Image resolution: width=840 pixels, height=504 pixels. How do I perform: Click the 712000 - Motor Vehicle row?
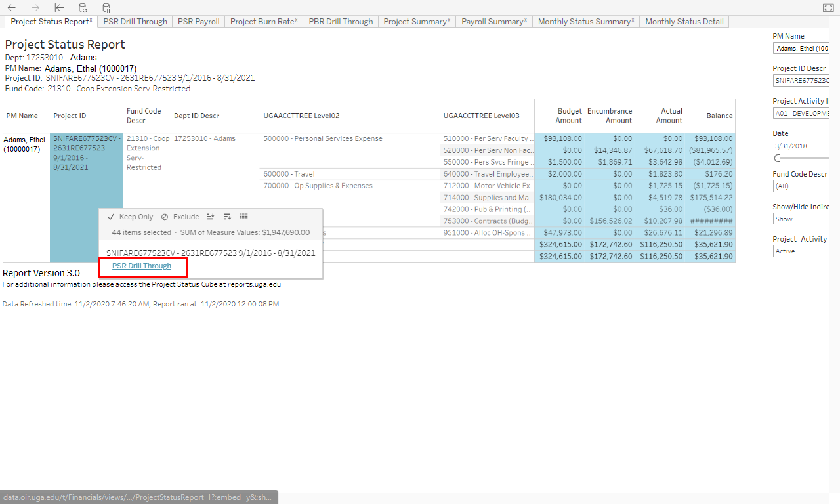[488, 186]
